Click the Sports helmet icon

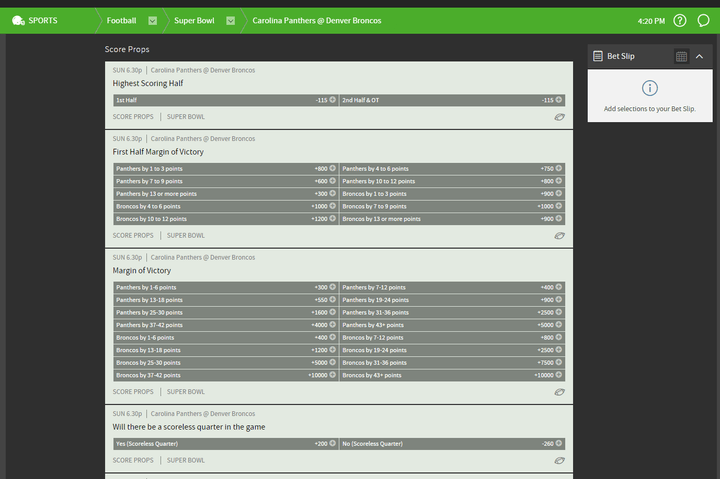18,20
